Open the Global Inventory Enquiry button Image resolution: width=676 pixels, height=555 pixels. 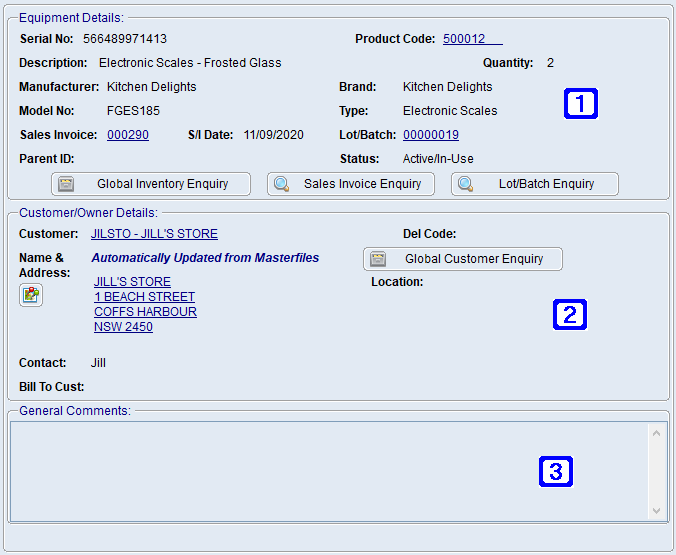click(151, 184)
